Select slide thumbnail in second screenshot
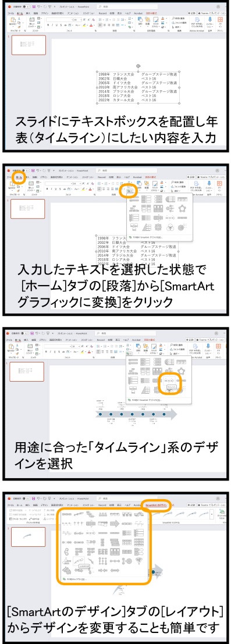This screenshot has height=644, width=231. (x=28, y=209)
